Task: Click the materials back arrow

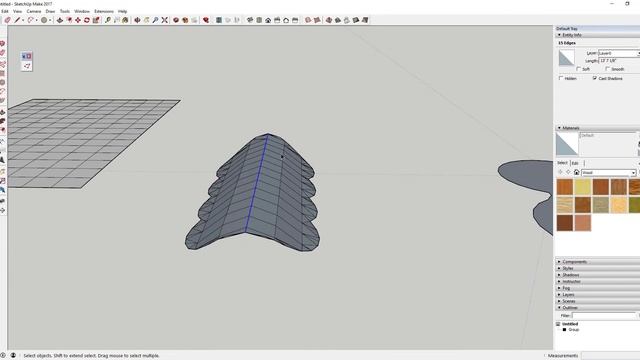Action: tap(560, 173)
